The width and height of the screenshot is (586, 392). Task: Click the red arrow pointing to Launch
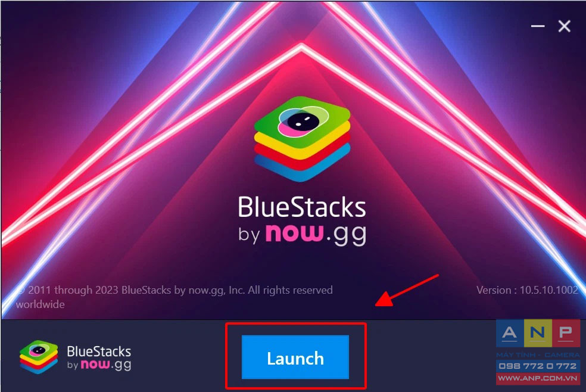point(407,291)
